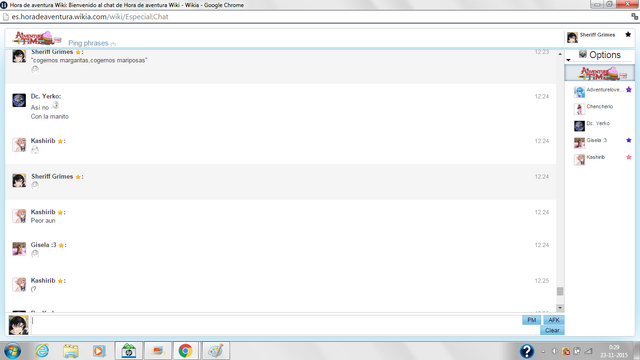Click the gold star next to Gisela :3 in the chat
The width and height of the screenshot is (640, 360).
pyautogui.click(x=61, y=245)
